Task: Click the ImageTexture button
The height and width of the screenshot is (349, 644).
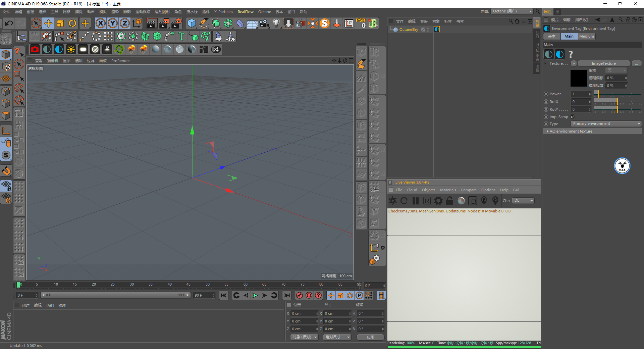Action: pyautogui.click(x=604, y=63)
